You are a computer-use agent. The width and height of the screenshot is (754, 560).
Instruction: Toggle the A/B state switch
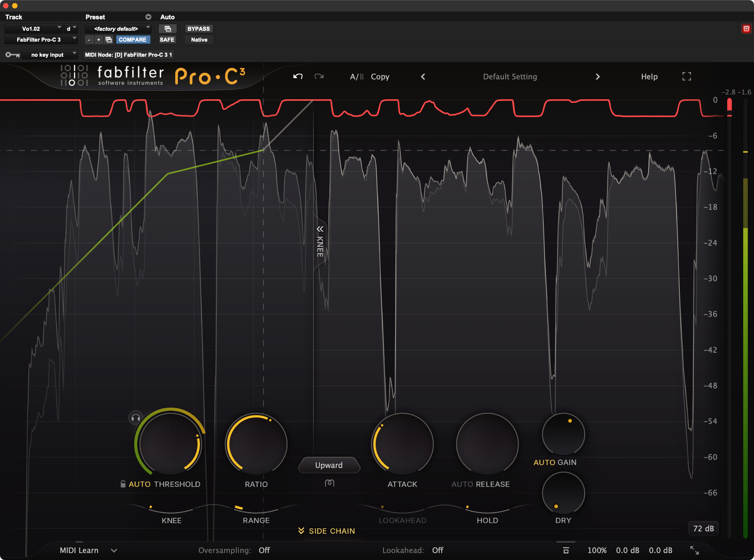pyautogui.click(x=356, y=77)
